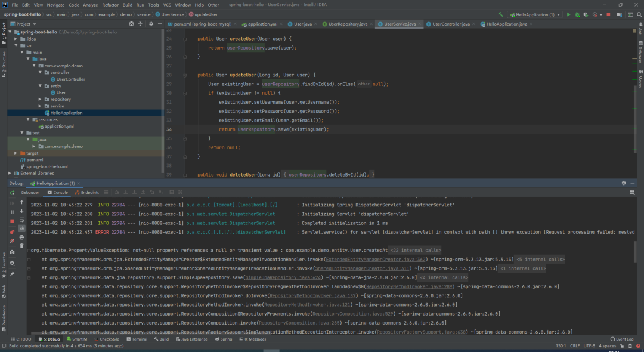Open the HelloApplication run configuration dropdown

click(534, 14)
